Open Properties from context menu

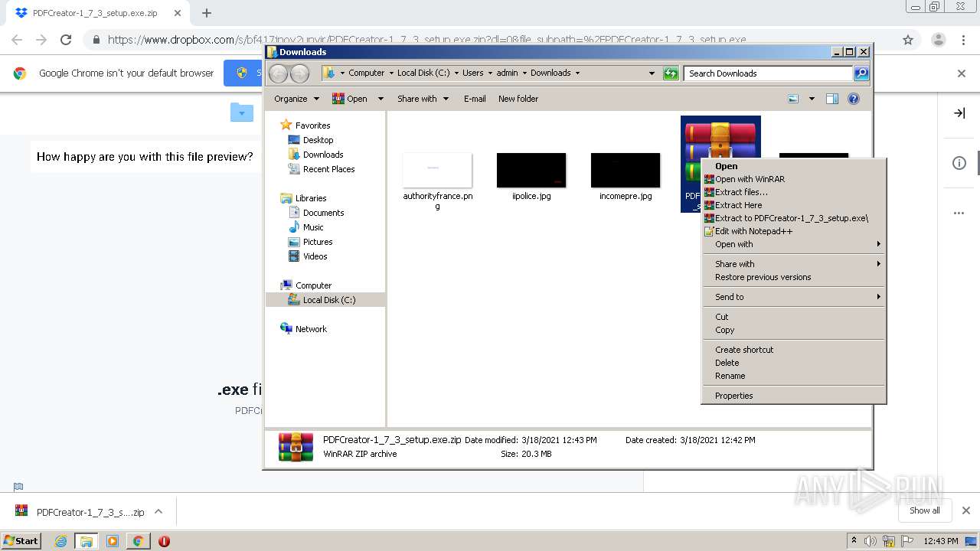coord(793,396)
